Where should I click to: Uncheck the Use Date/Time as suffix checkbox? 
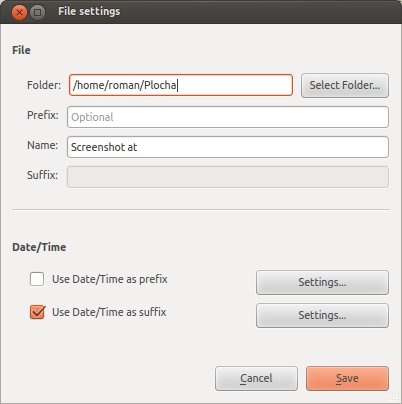[37, 312]
